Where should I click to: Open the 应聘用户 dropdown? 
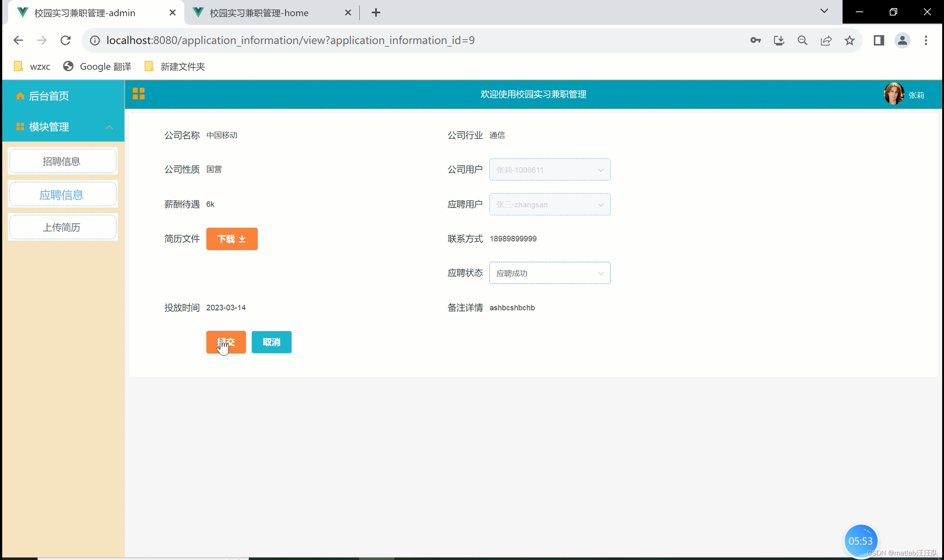click(549, 205)
